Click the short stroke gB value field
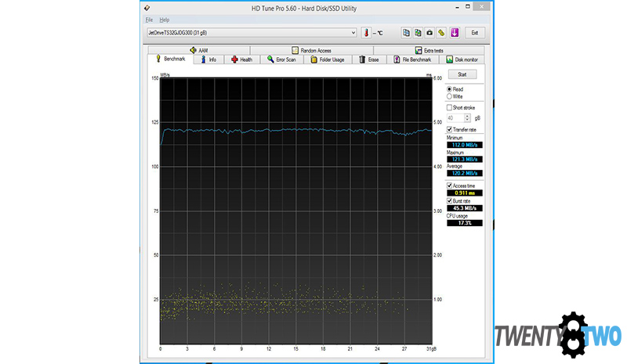This screenshot has height=364, width=627. tap(455, 118)
